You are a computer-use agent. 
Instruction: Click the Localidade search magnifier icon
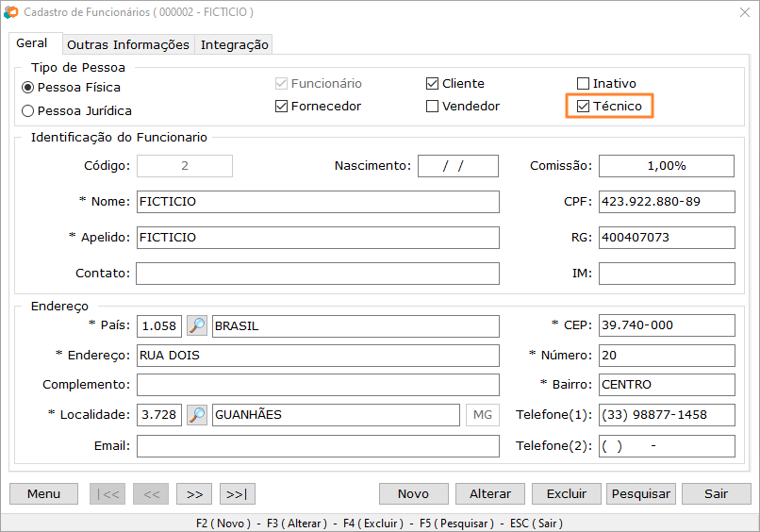coord(197,415)
